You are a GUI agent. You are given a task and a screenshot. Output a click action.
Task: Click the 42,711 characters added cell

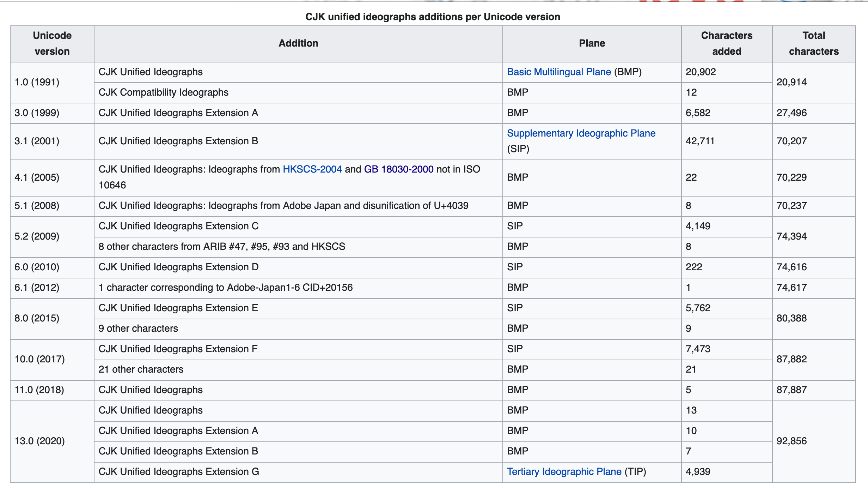(700, 141)
